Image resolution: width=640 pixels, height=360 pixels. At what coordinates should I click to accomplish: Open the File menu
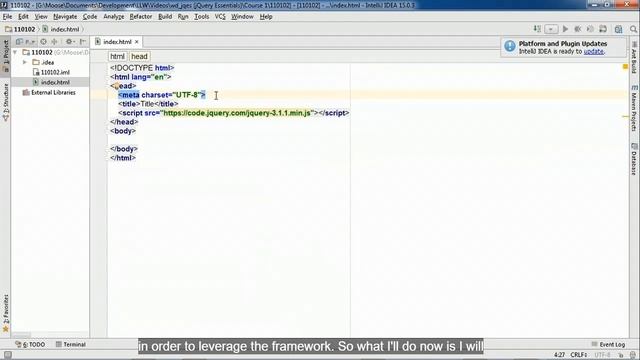(x=7, y=17)
